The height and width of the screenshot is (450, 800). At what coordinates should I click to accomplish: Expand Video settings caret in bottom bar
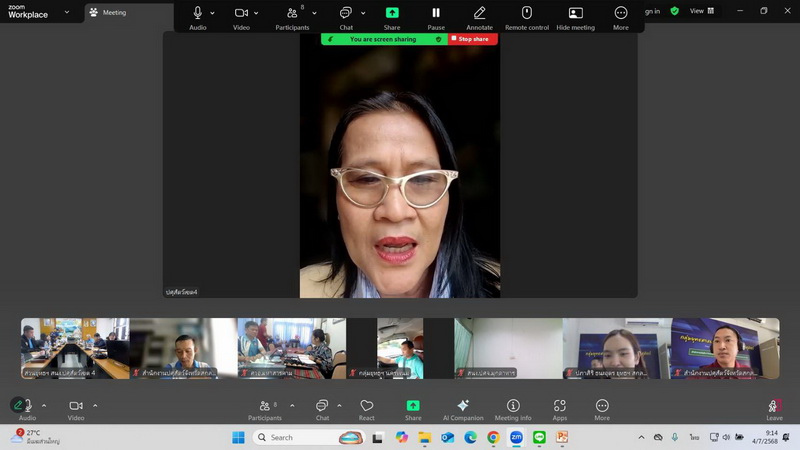click(x=95, y=406)
